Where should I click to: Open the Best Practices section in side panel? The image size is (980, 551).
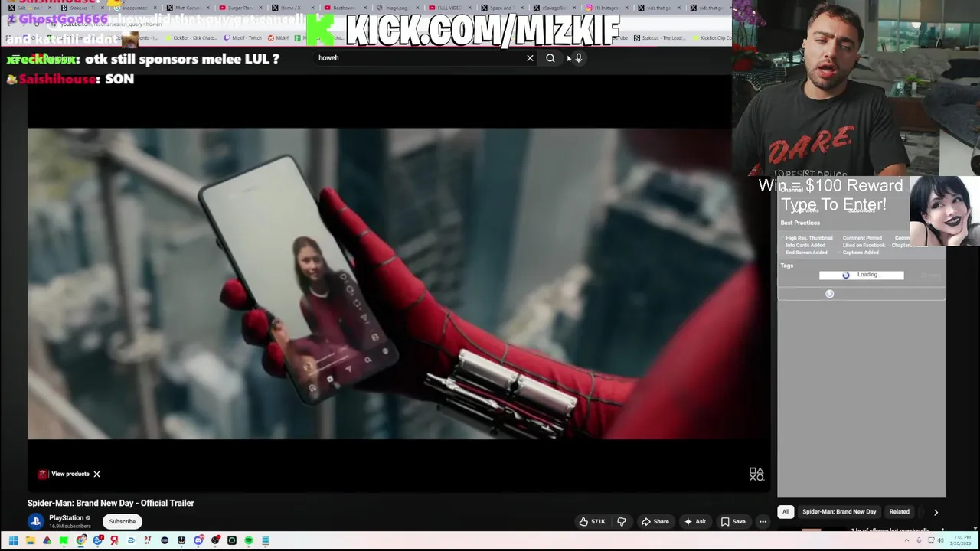click(800, 223)
